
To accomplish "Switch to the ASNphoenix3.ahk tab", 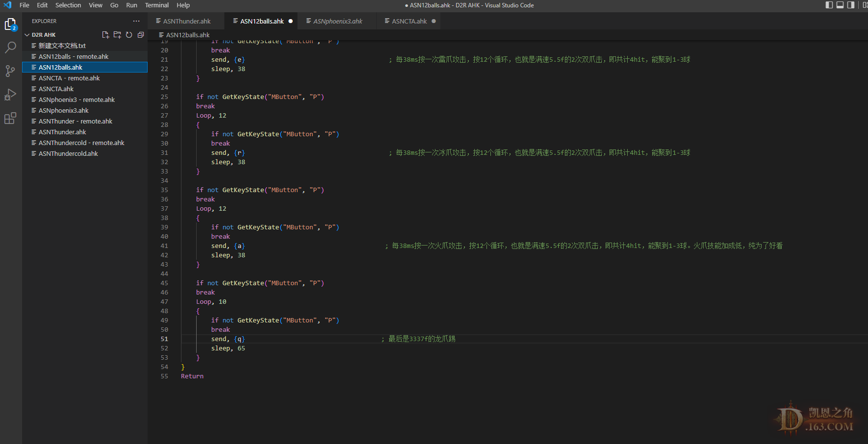I will 337,21.
